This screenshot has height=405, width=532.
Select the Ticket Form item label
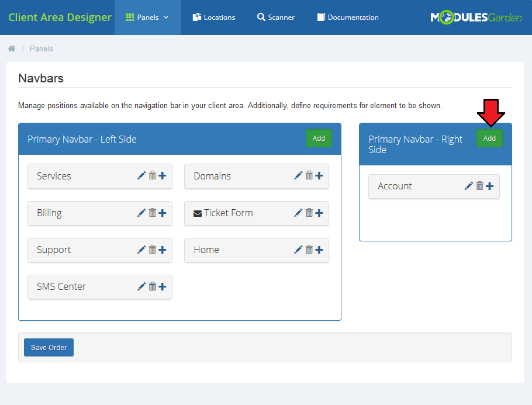click(x=229, y=213)
